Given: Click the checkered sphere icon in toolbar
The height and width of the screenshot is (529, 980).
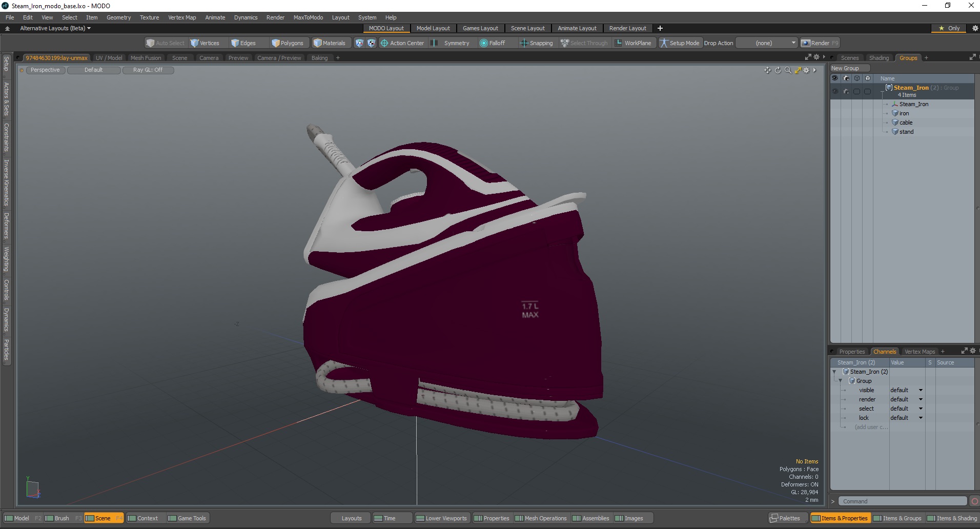Looking at the screenshot, I should point(371,43).
